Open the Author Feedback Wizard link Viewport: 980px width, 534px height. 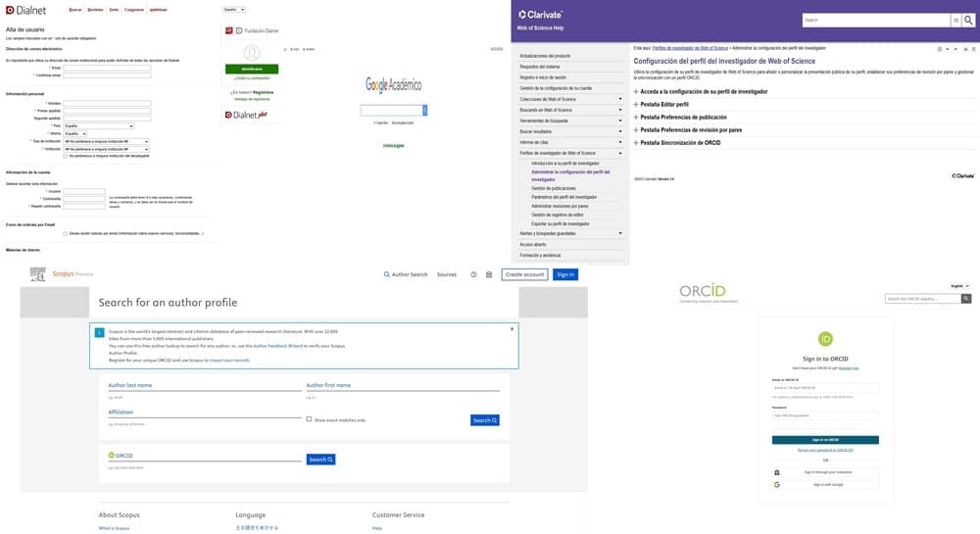(x=277, y=346)
